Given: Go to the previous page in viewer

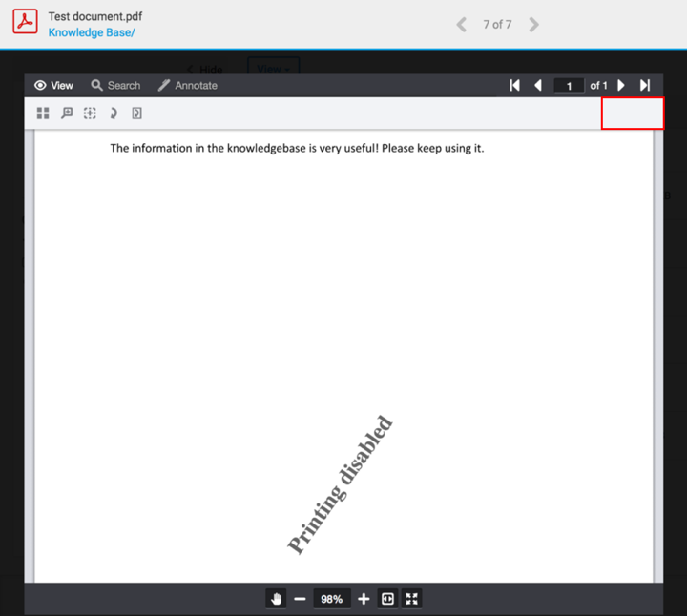Looking at the screenshot, I should [x=538, y=86].
